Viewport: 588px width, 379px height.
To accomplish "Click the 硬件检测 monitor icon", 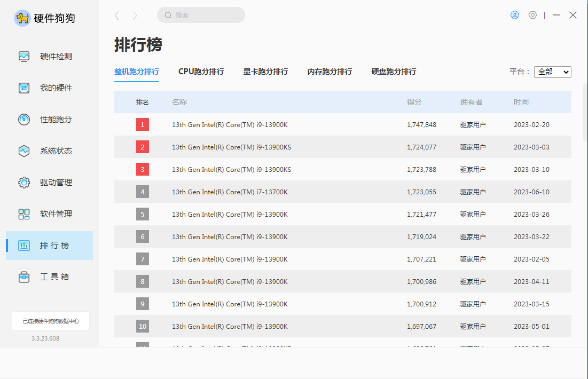I will click(24, 57).
